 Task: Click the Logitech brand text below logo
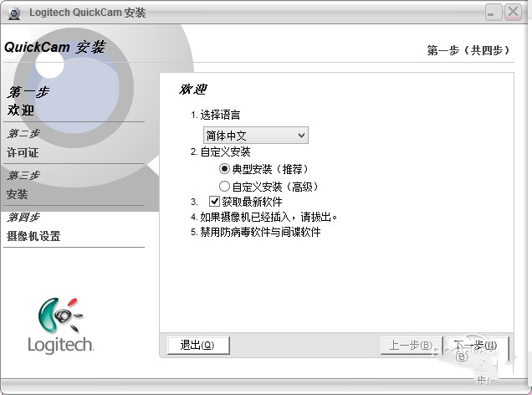tap(60, 345)
